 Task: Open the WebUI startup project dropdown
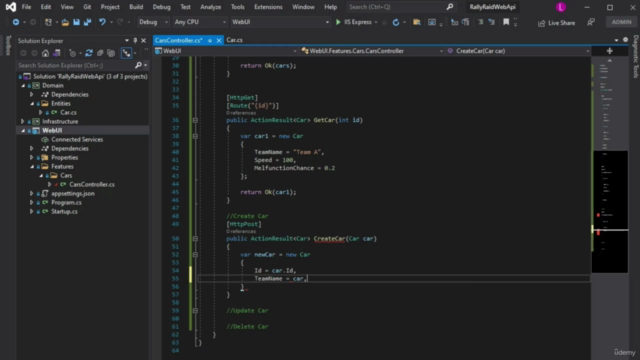click(280, 22)
